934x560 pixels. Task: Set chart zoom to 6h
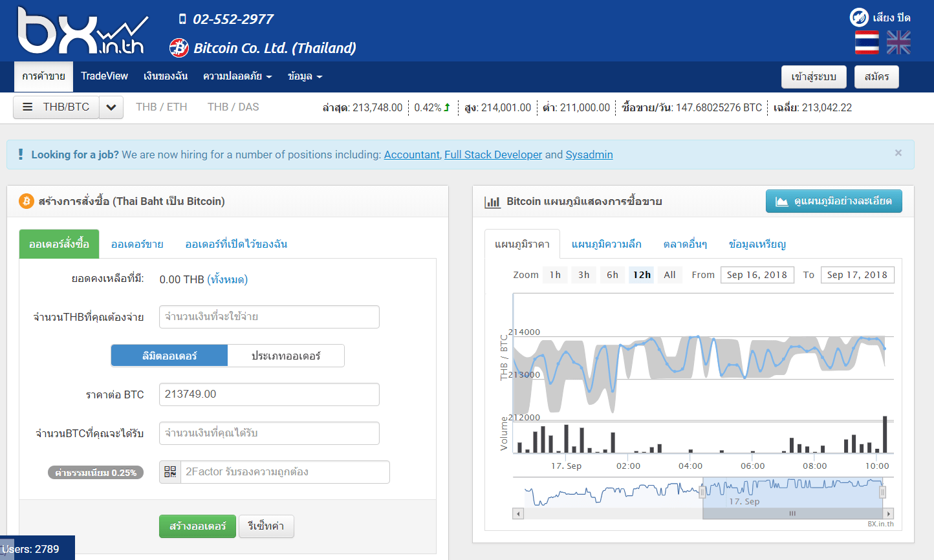tap(612, 275)
